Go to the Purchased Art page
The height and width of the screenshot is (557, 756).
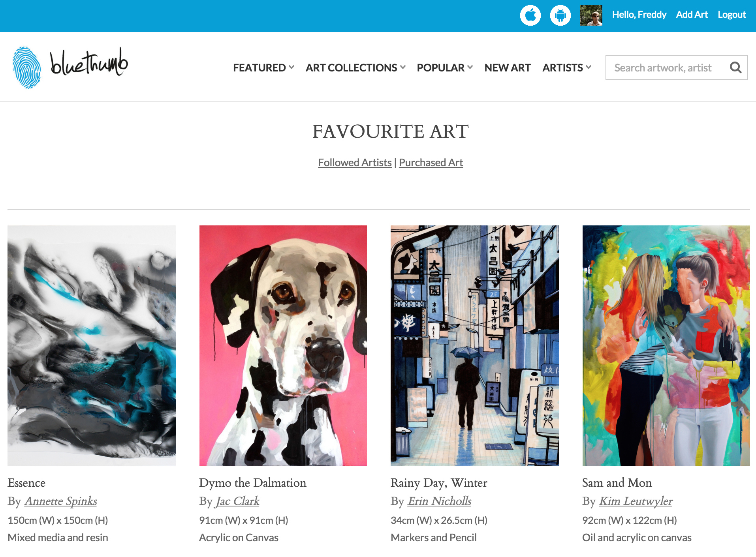pos(431,163)
